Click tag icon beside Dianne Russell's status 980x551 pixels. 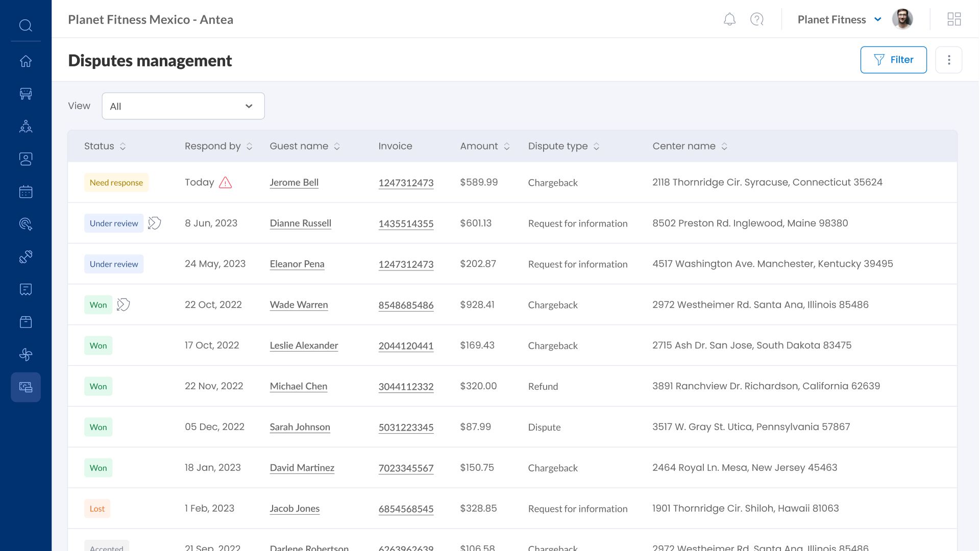click(154, 223)
